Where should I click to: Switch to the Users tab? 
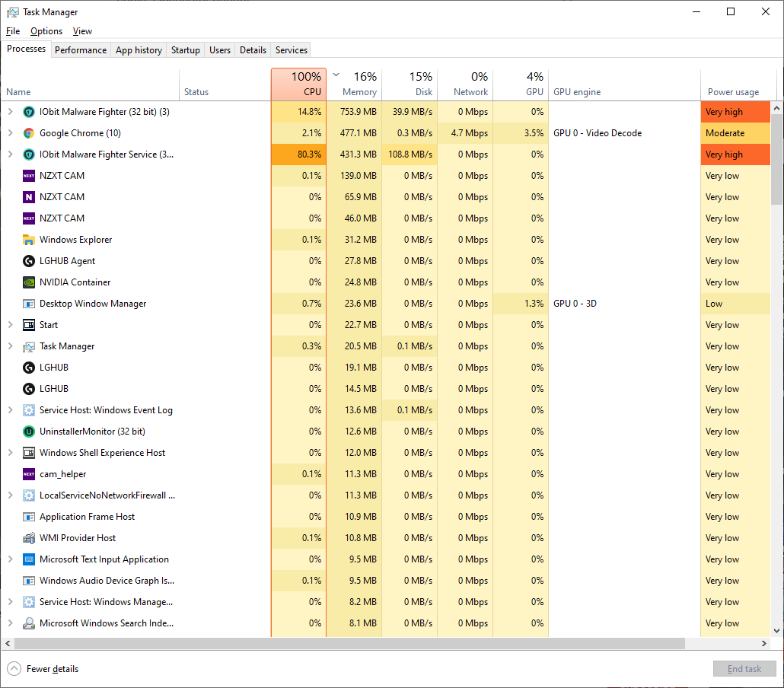click(x=220, y=50)
